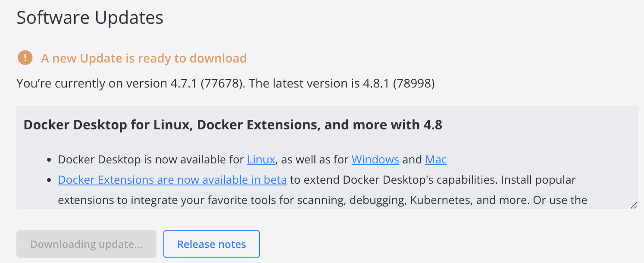Click the resize handle of changelog box
Image resolution: width=644 pixels, height=263 pixels.
pyautogui.click(x=634, y=206)
